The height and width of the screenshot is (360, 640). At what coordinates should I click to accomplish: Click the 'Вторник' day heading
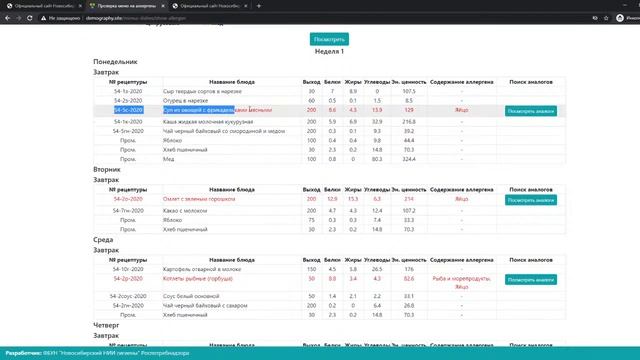[x=107, y=169]
